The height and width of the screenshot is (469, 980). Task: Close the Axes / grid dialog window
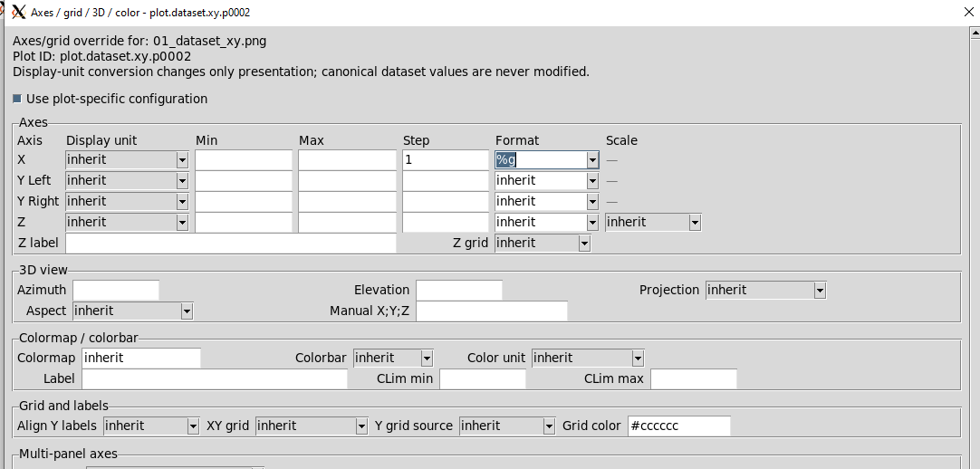(x=967, y=12)
